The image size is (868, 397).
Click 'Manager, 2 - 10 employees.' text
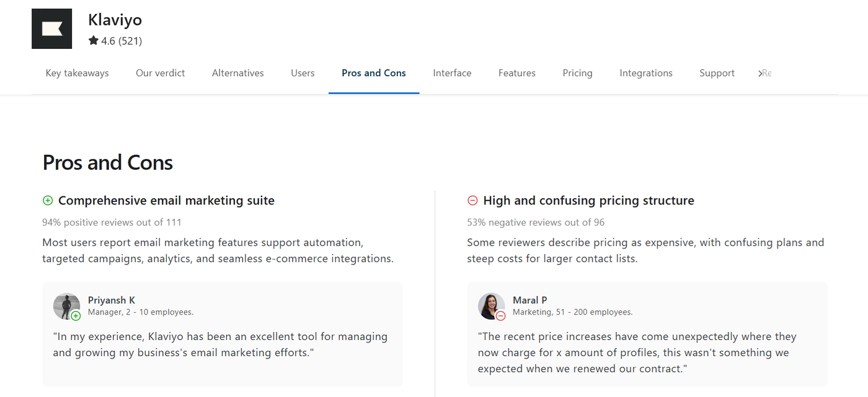click(141, 312)
